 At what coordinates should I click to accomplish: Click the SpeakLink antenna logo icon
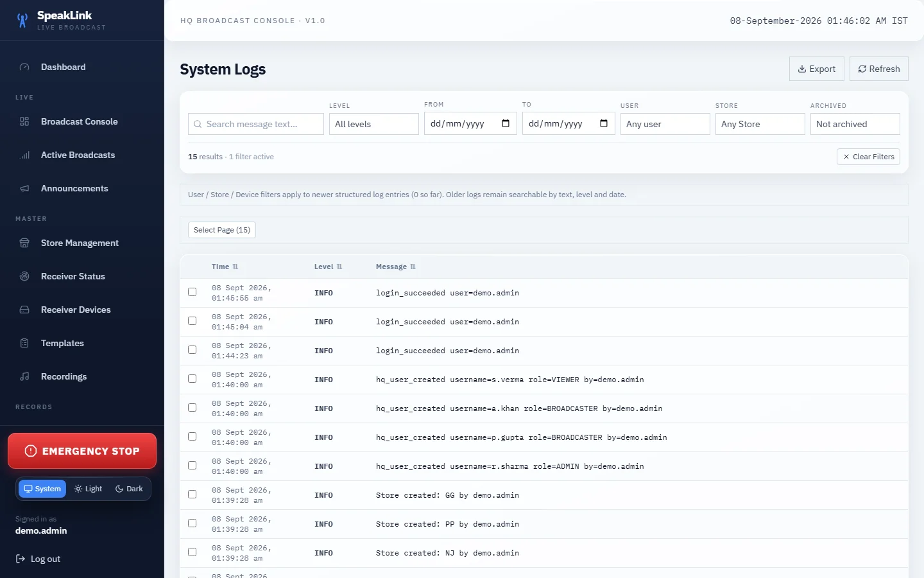coord(22,21)
